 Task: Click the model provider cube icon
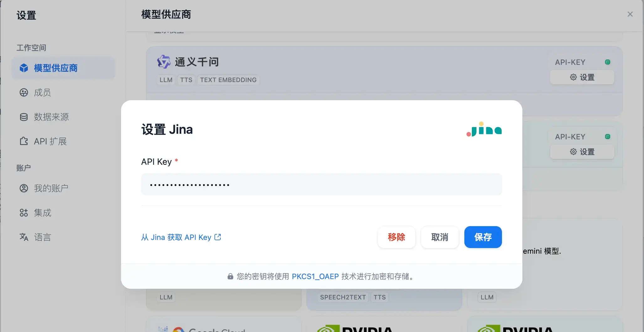tap(24, 68)
